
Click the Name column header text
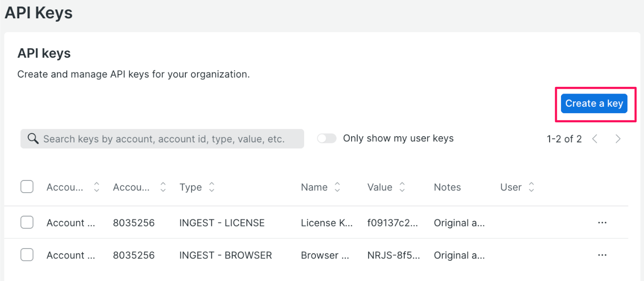click(x=314, y=187)
